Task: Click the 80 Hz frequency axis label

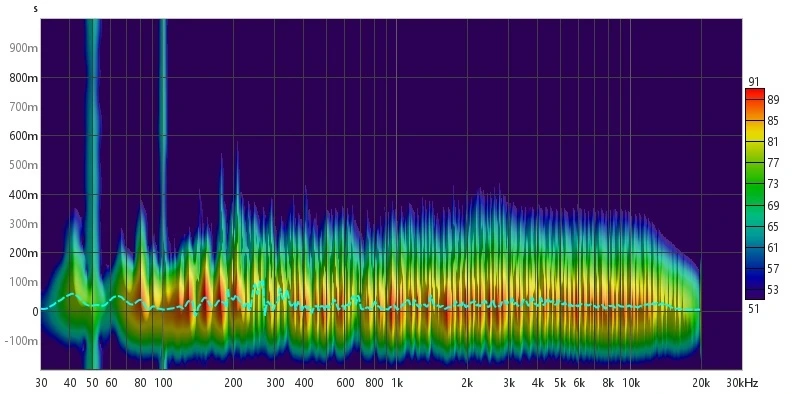Action: pos(140,383)
